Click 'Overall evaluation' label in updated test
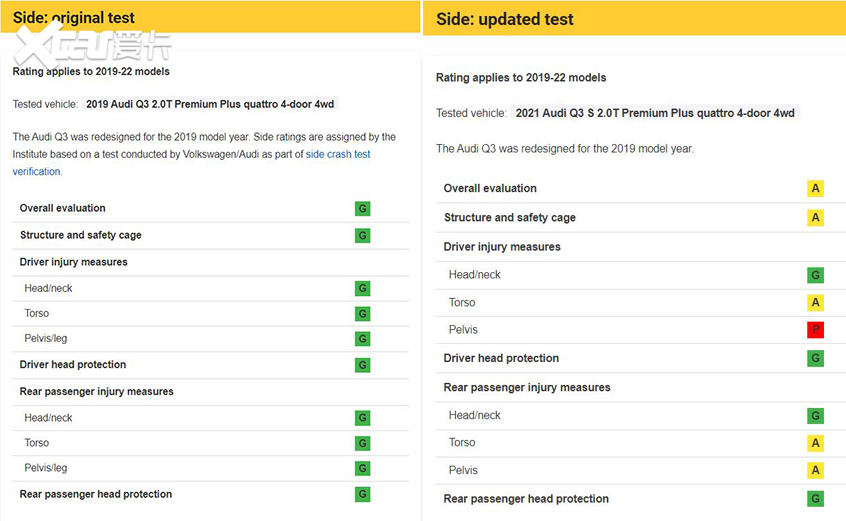Screen dimensions: 846x521 pos(490,188)
